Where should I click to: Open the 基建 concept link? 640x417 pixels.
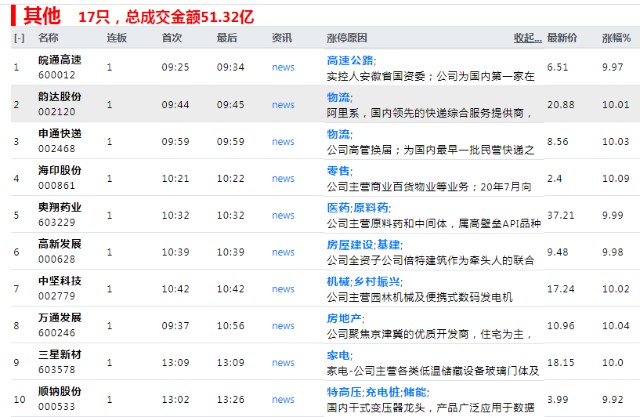point(388,244)
